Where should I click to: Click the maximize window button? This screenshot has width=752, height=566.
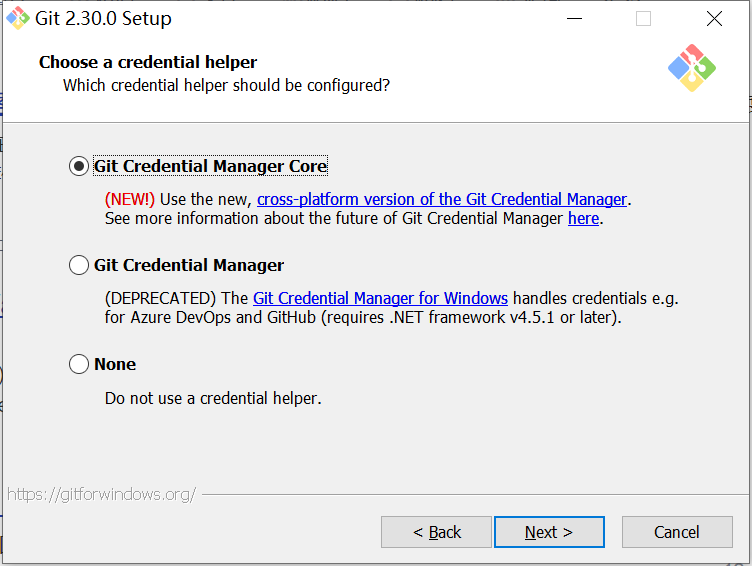pos(643,18)
